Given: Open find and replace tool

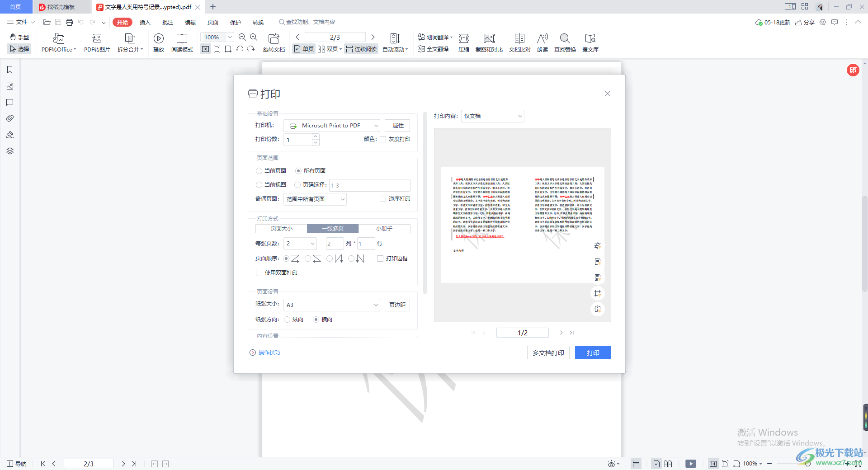Looking at the screenshot, I should pyautogui.click(x=565, y=43).
